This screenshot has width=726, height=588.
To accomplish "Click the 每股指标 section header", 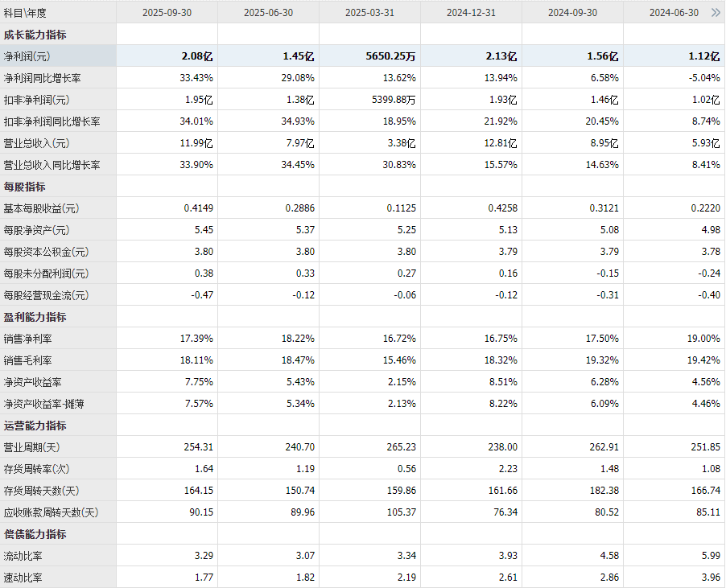I will 25,187.
